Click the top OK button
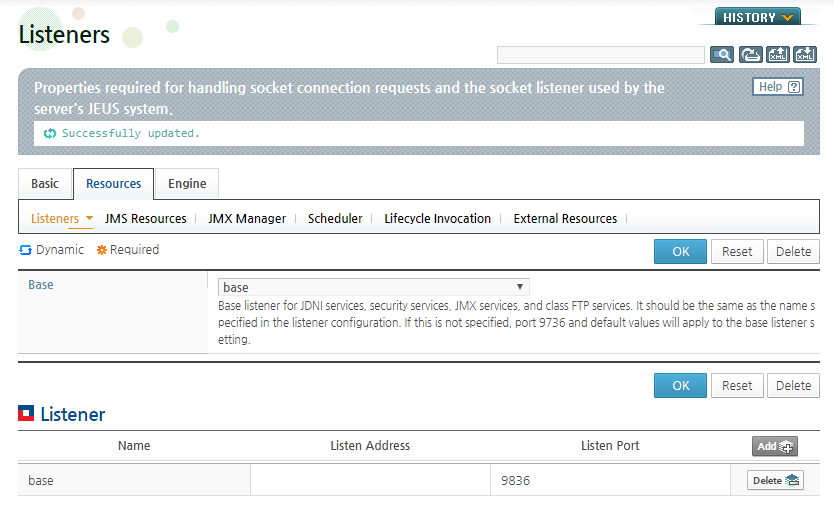The width and height of the screenshot is (834, 505). tap(680, 252)
